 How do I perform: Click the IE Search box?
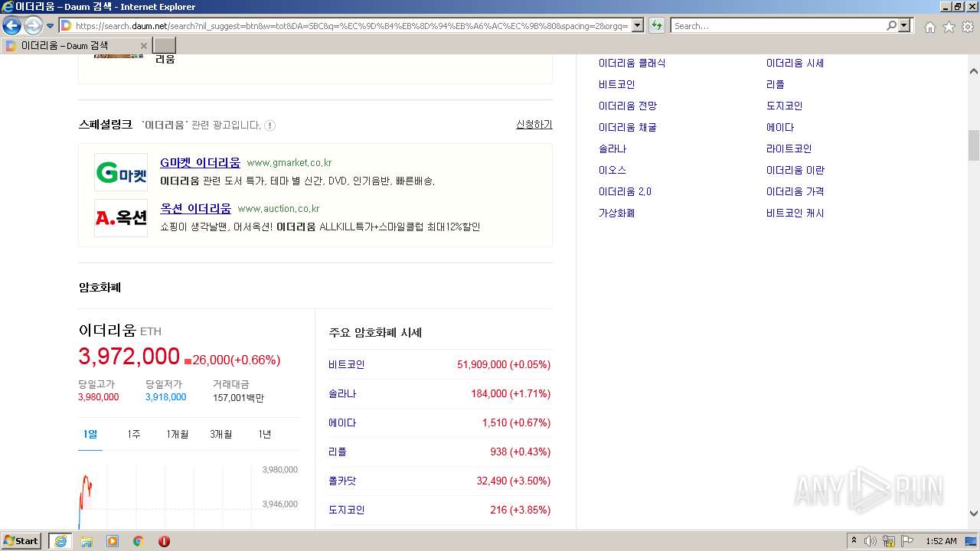pyautogui.click(x=777, y=26)
